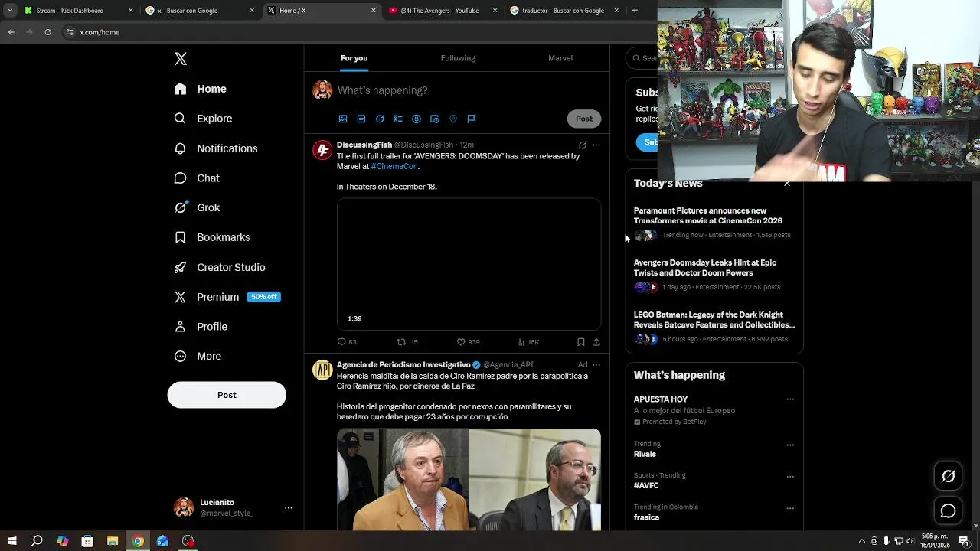980x551 pixels.
Task: Bookmark the DiscussingFish post
Action: (581, 342)
